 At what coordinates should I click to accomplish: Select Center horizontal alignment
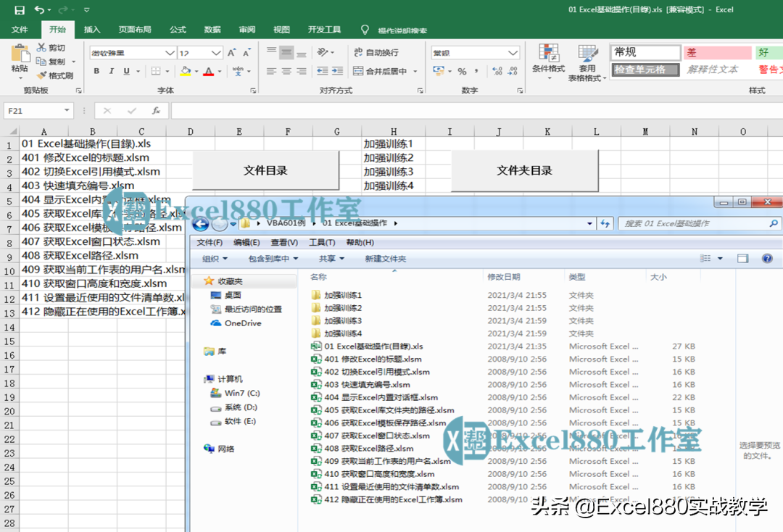[x=286, y=71]
